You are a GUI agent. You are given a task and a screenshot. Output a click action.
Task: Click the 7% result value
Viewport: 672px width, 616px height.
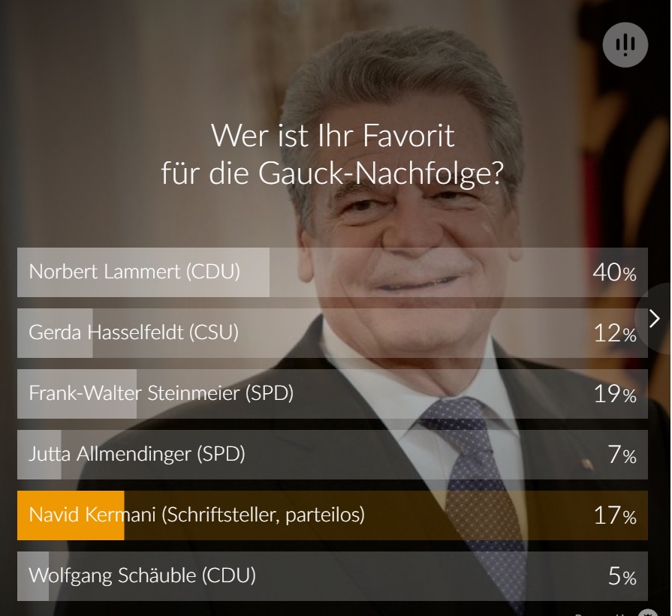pos(622,455)
